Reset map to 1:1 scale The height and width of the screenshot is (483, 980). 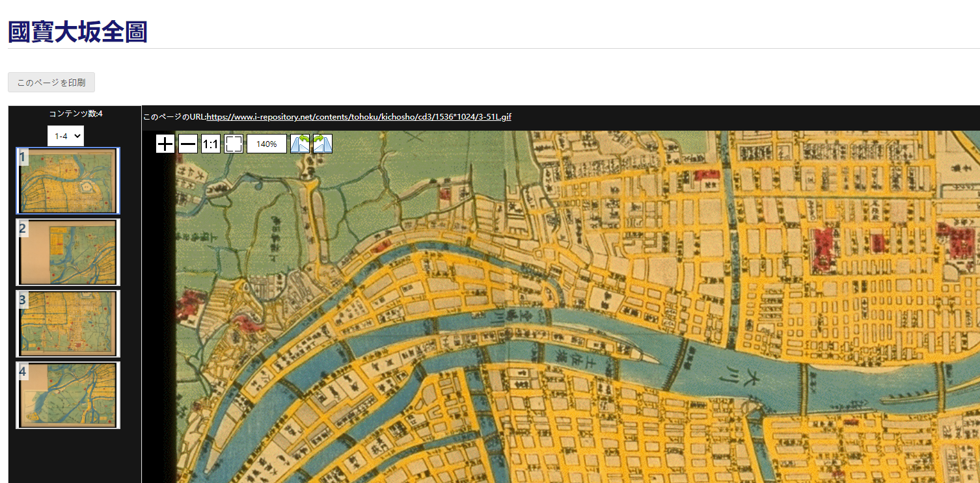click(211, 144)
